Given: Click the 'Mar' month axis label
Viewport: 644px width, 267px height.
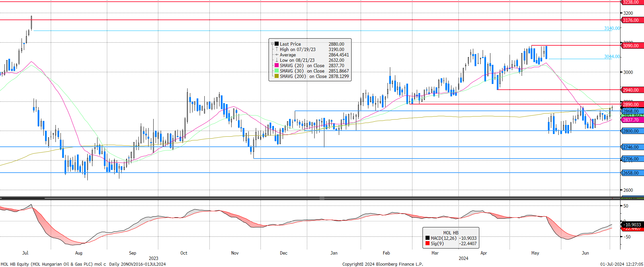Looking at the screenshot, I should (x=435, y=253).
